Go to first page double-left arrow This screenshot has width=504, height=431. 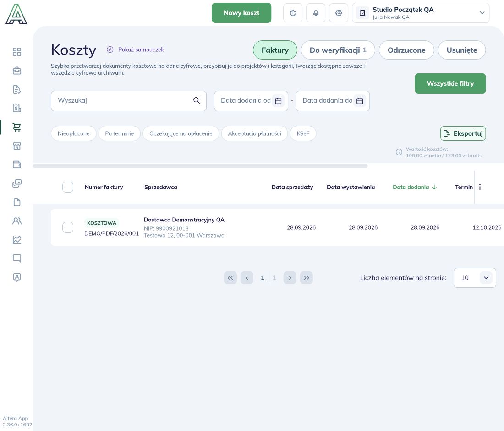[230, 278]
